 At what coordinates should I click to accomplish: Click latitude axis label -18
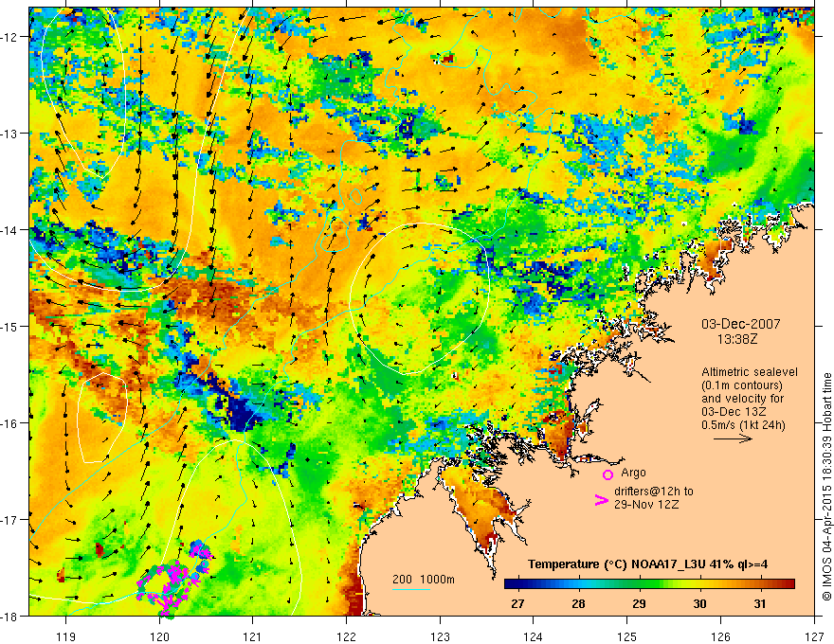(9, 616)
